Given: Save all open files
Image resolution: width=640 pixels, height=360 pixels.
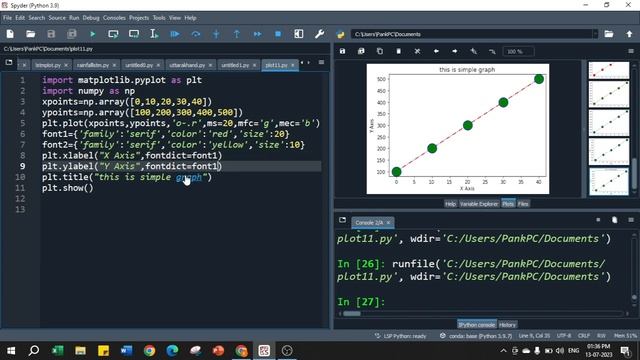Looking at the screenshot, I should point(72,34).
